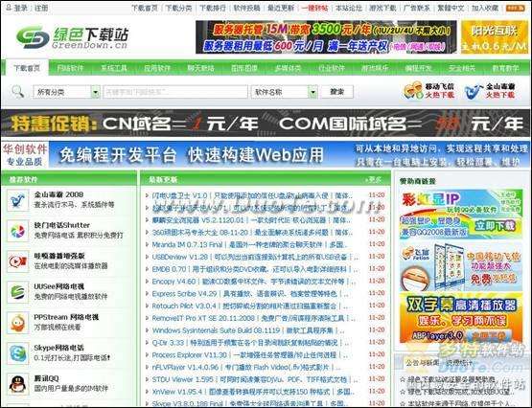Click the magnifier icon beside the search box
The image size is (532, 408).
click(17, 92)
